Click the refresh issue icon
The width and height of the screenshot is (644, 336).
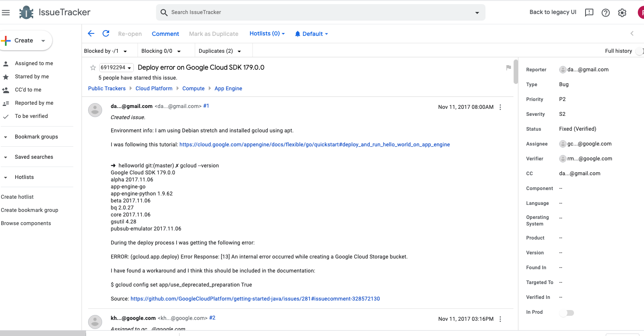pyautogui.click(x=106, y=34)
